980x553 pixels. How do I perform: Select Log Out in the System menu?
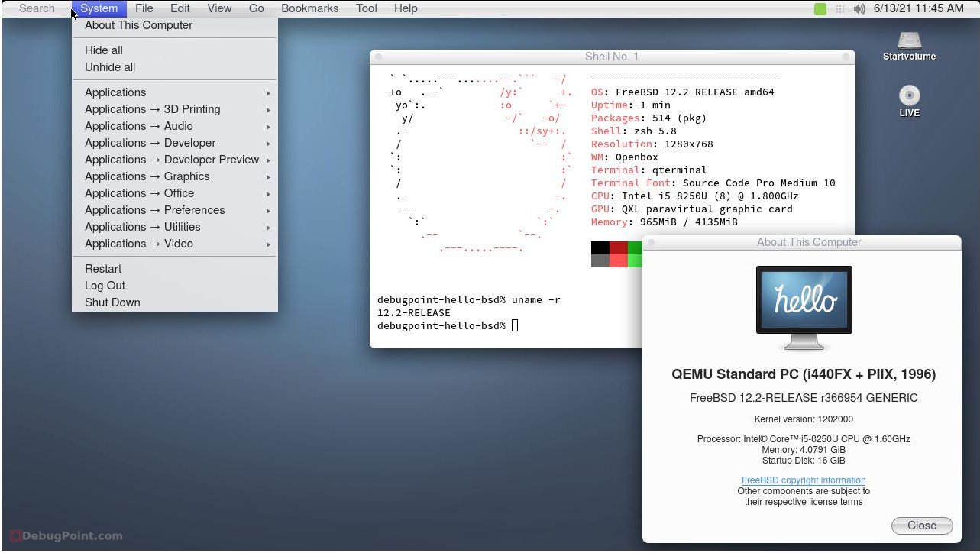coord(175,286)
